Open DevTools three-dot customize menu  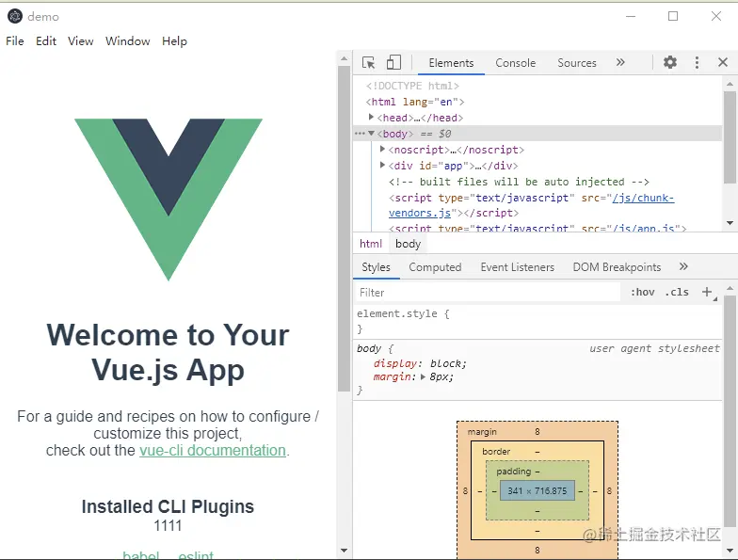pos(697,62)
